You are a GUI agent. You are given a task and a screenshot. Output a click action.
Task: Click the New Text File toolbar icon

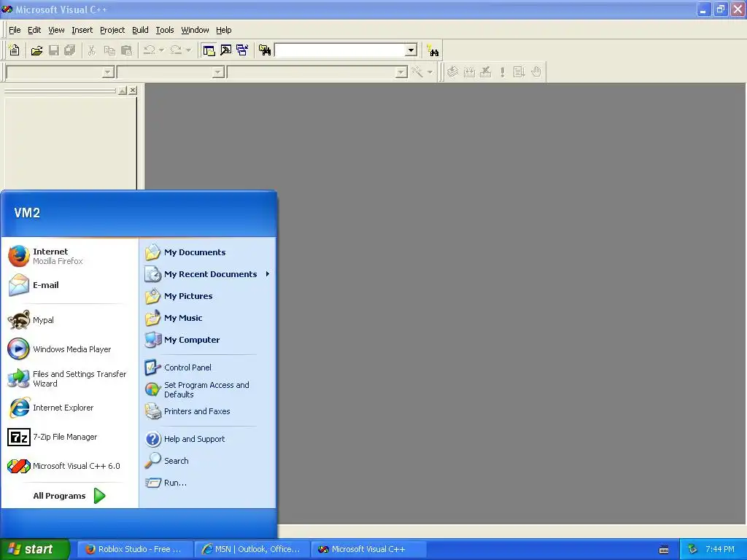click(x=15, y=50)
